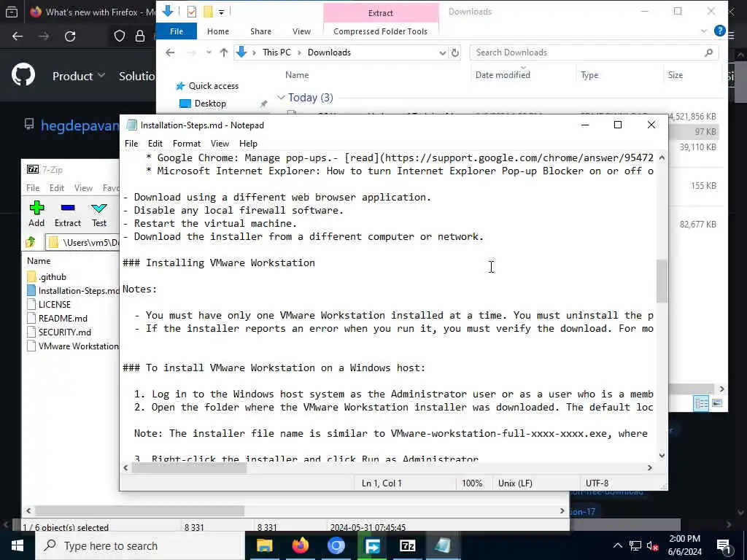This screenshot has height=560, width=747.
Task: Expand the Explorer ribbon chevron
Action: pyautogui.click(x=704, y=31)
